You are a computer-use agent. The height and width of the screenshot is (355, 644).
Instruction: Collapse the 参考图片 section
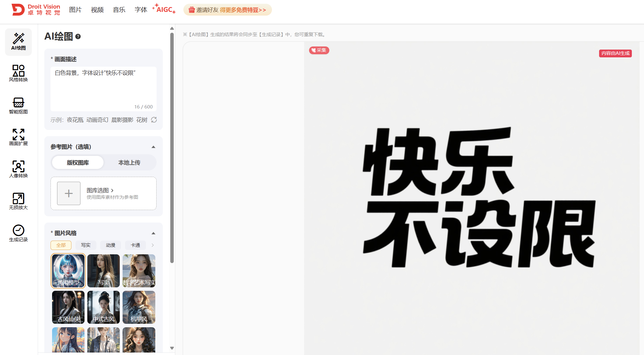tap(153, 147)
